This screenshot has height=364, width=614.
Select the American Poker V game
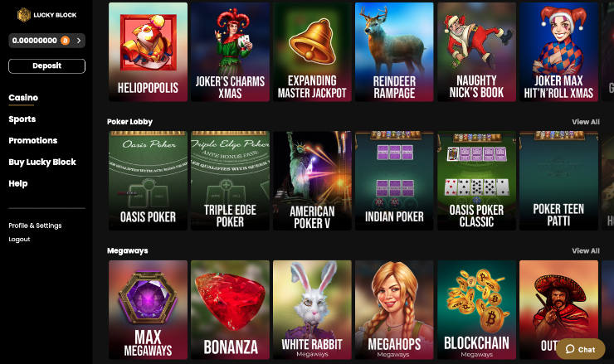(312, 181)
